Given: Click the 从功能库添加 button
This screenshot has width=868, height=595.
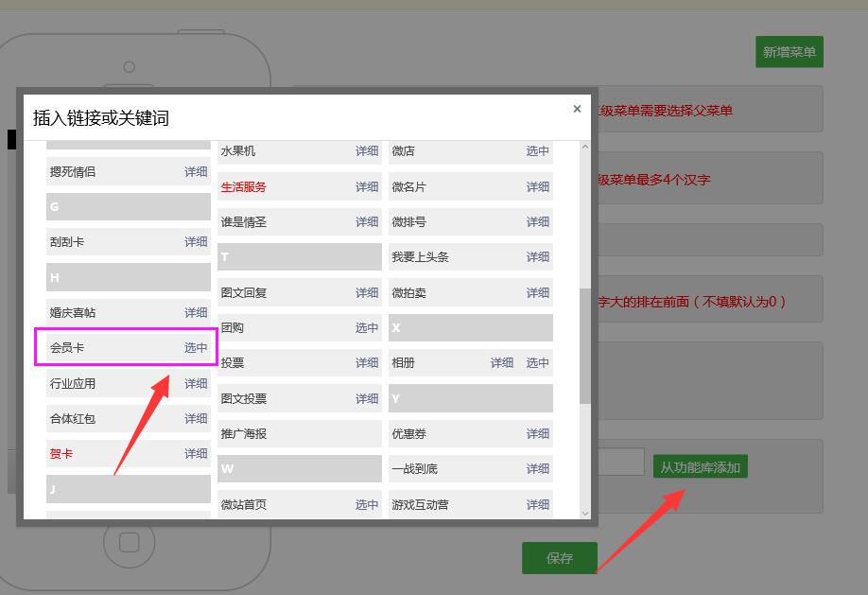Looking at the screenshot, I should click(700, 466).
